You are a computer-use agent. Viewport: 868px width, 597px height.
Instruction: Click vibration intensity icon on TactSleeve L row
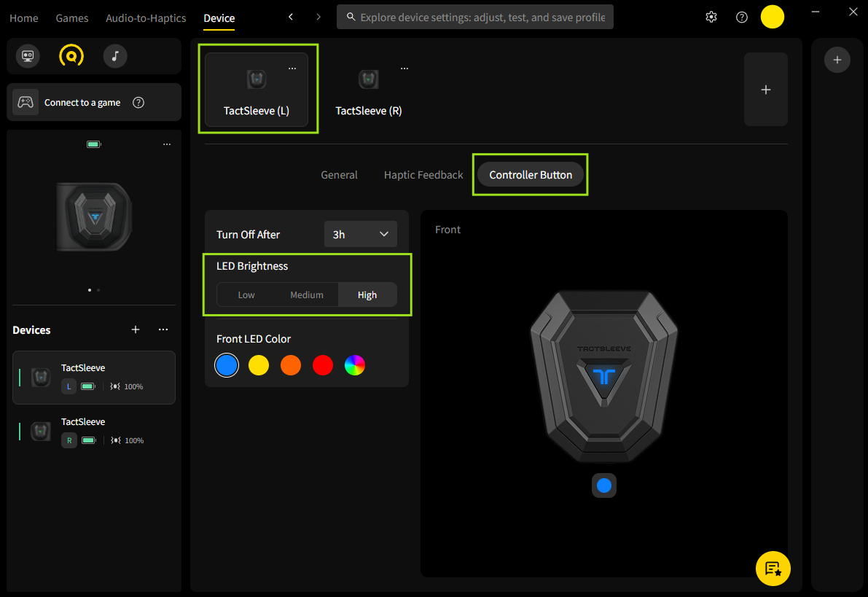(x=115, y=386)
